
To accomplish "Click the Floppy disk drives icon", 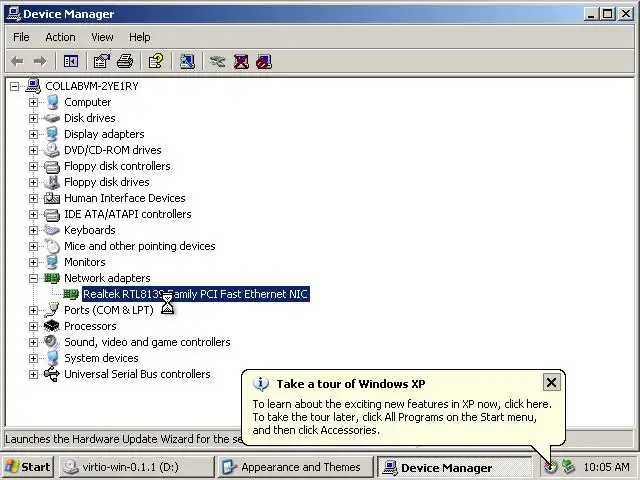I will coord(52,182).
